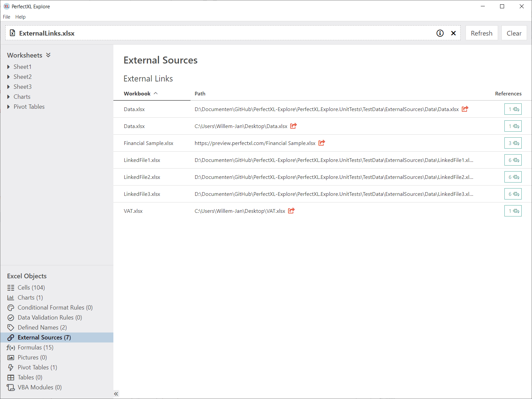The image size is (532, 399).
Task: Expand the Charts worksheet node
Action: click(9, 97)
